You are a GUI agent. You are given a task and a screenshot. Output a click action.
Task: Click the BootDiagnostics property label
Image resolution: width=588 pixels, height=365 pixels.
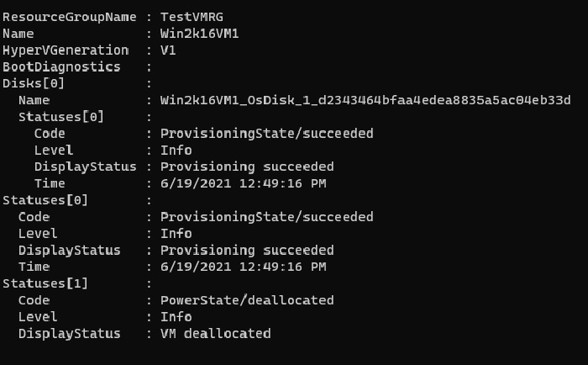point(60,67)
